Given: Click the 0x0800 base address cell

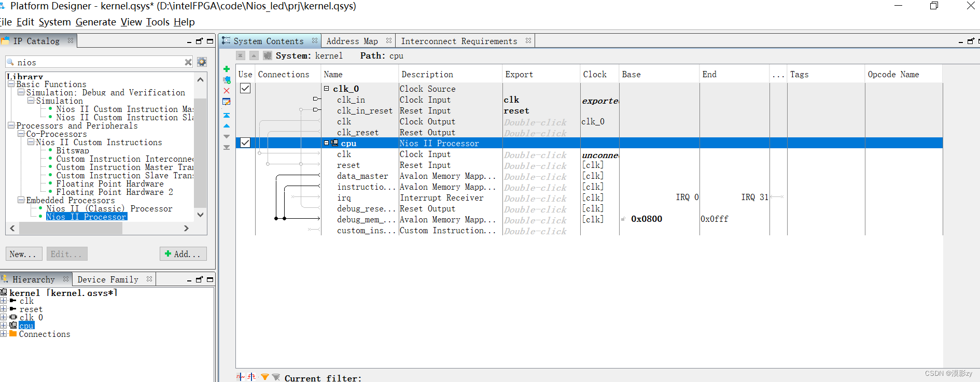Looking at the screenshot, I should point(647,219).
